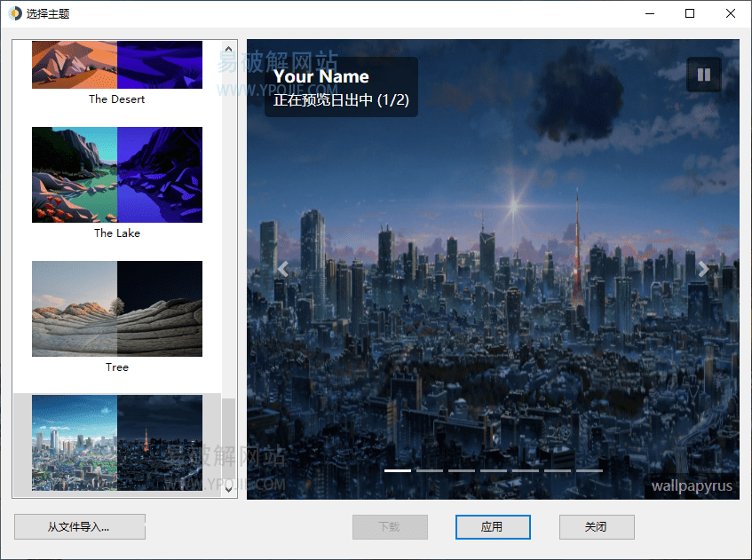
Task: Jump to the last slide indicator dash
Action: 590,470
